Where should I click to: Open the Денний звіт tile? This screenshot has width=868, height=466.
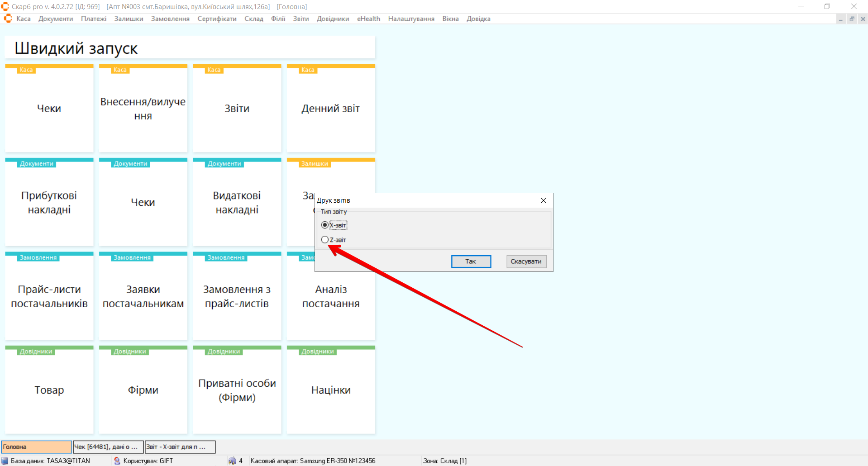[x=331, y=109]
